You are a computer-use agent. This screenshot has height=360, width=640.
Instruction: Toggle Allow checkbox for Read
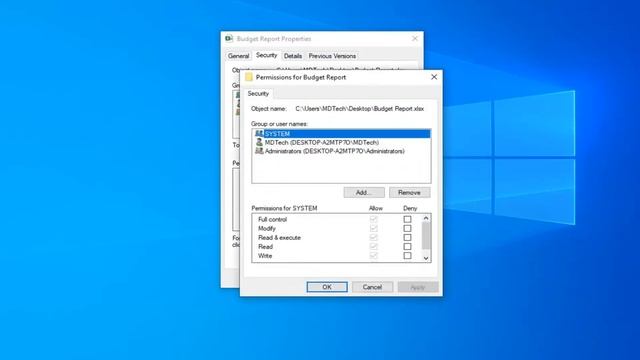[373, 247]
